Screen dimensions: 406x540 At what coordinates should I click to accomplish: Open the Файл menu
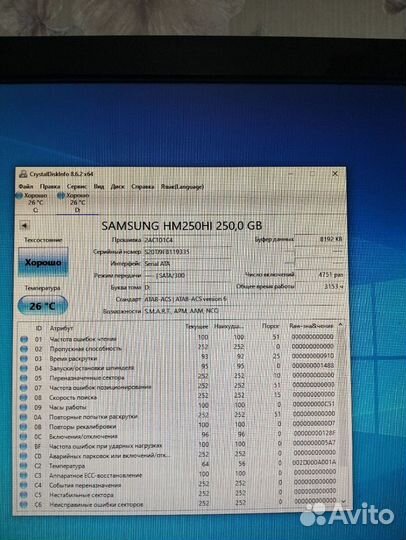click(x=26, y=186)
